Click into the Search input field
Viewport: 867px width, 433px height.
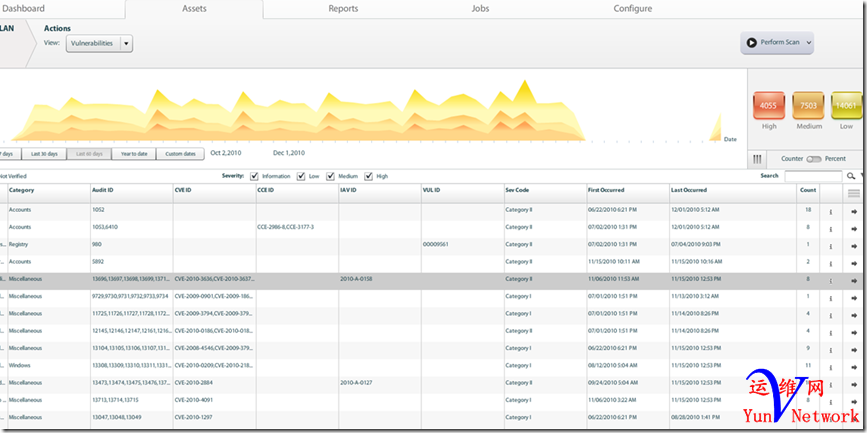pos(812,176)
